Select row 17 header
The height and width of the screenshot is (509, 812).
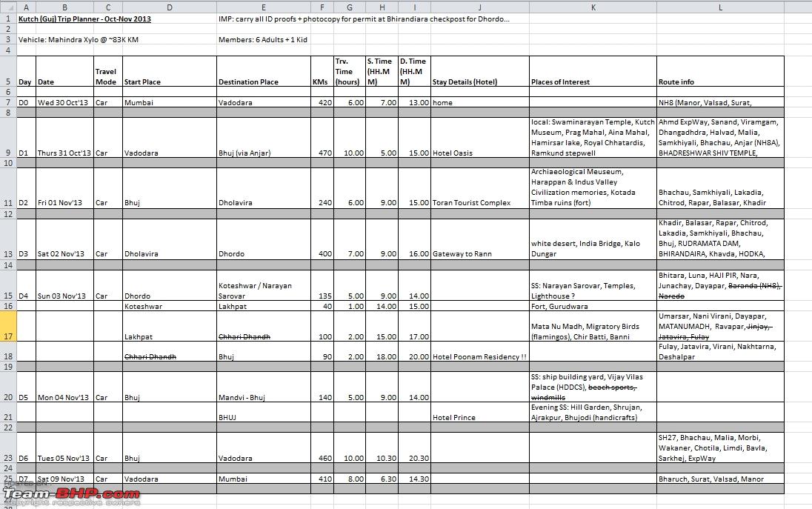8,326
